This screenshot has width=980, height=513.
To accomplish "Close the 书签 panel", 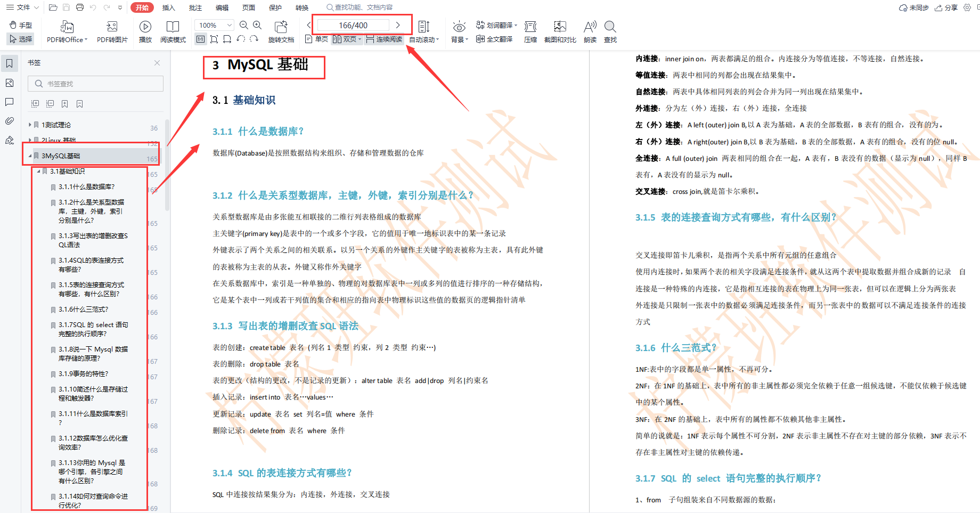I will click(x=157, y=63).
